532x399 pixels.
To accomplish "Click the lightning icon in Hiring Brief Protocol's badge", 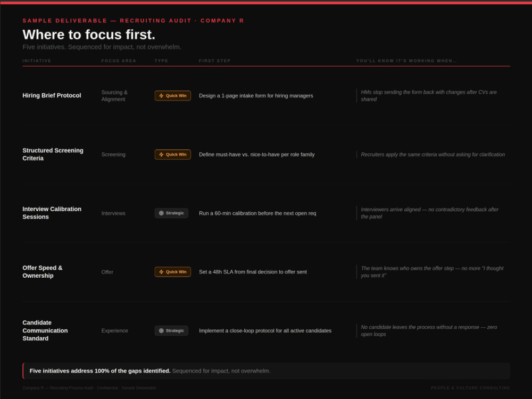I will [x=161, y=96].
